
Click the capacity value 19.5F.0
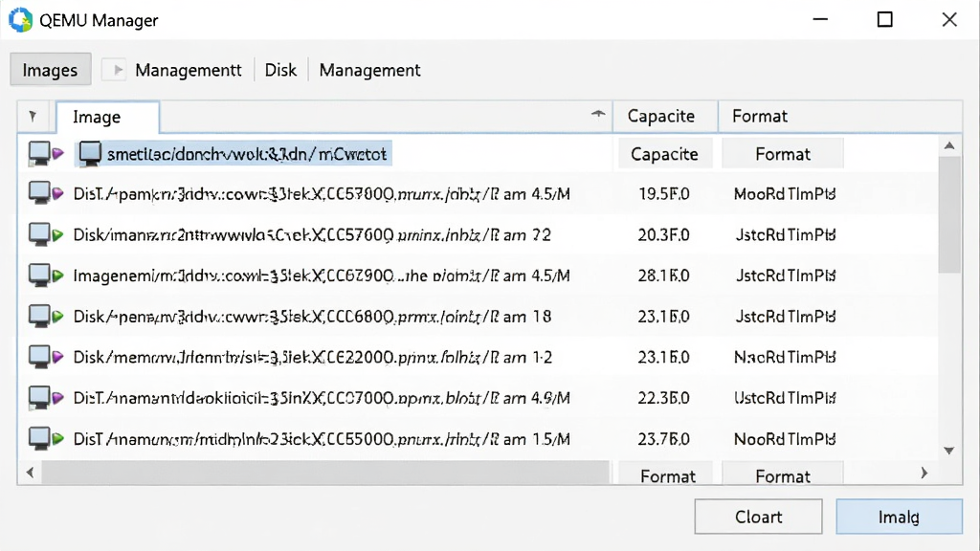pos(664,193)
